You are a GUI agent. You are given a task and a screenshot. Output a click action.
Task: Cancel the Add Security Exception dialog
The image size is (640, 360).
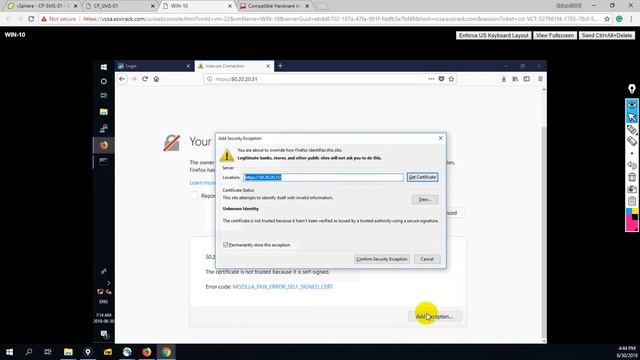pyautogui.click(x=427, y=259)
